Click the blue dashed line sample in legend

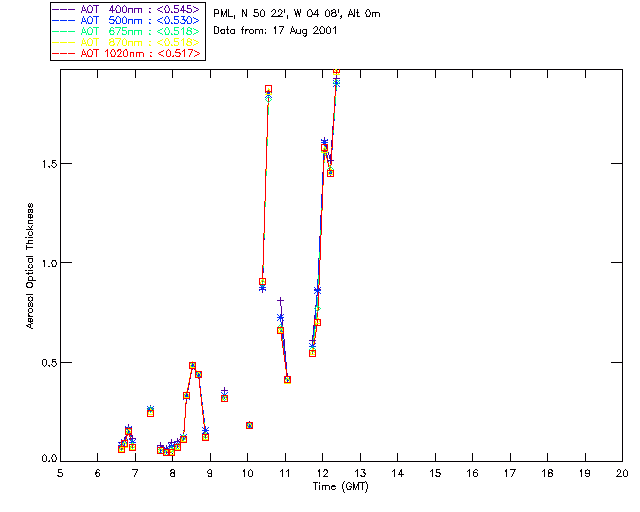pos(64,20)
